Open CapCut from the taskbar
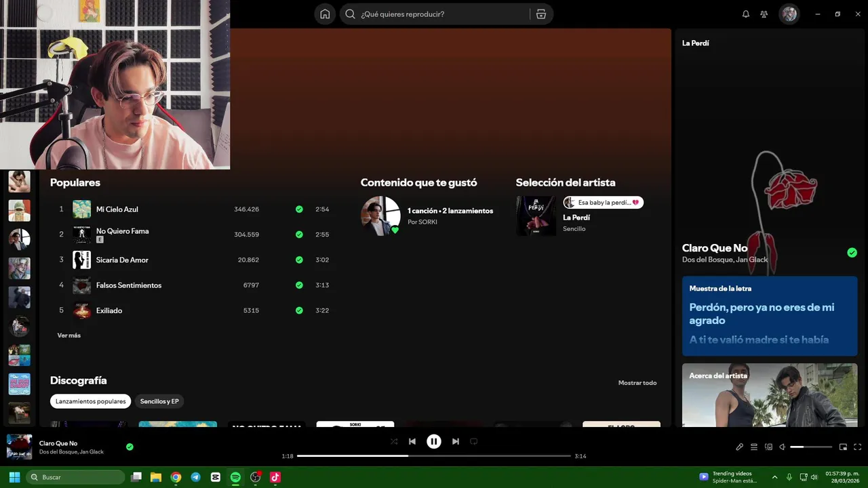868x488 pixels. point(216,477)
